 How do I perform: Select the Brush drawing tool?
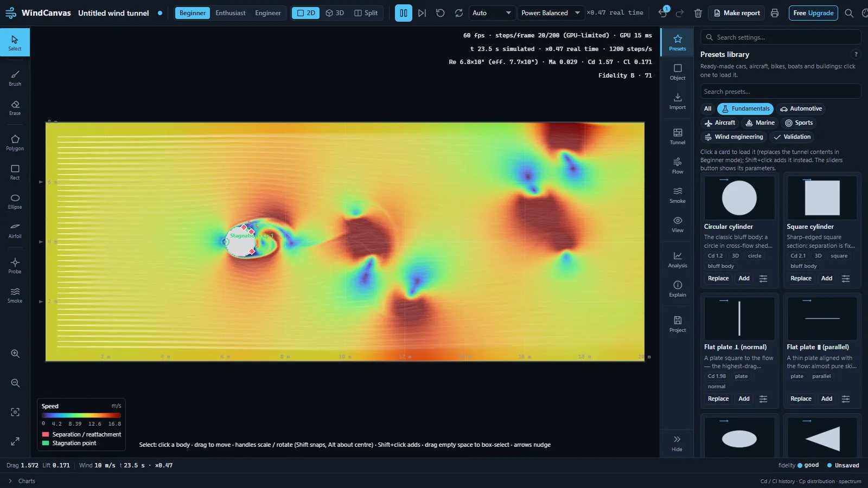(15, 78)
